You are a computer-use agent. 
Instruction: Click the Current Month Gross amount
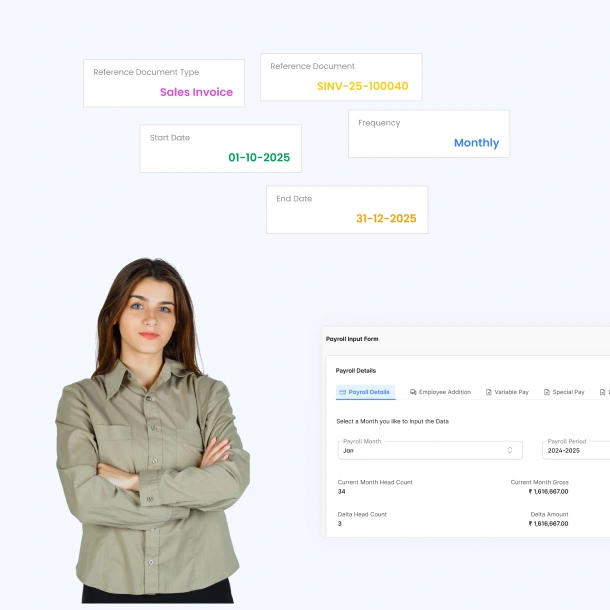coord(548,491)
